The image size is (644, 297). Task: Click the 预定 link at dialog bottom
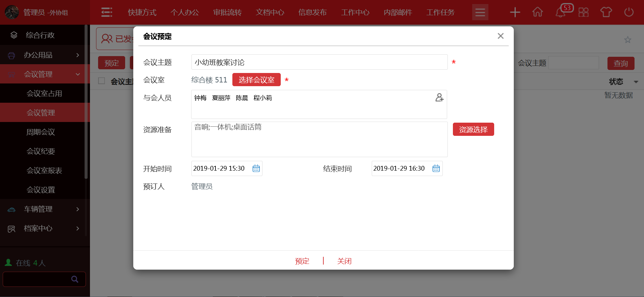pos(302,261)
